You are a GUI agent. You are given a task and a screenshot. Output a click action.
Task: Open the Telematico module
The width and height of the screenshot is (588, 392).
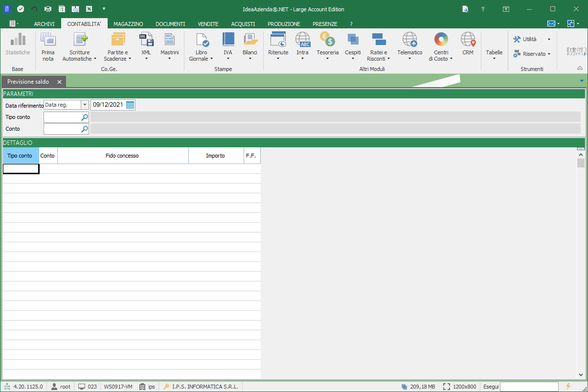pyautogui.click(x=409, y=46)
